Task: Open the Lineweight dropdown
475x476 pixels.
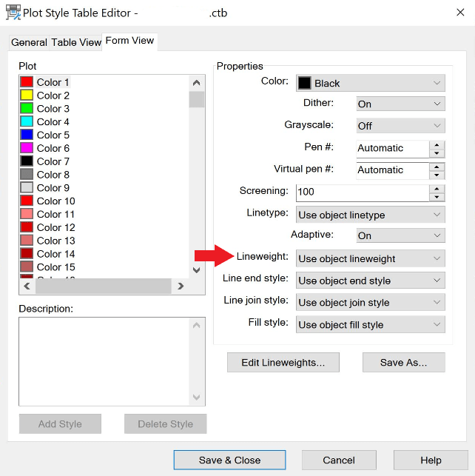Action: (x=371, y=258)
